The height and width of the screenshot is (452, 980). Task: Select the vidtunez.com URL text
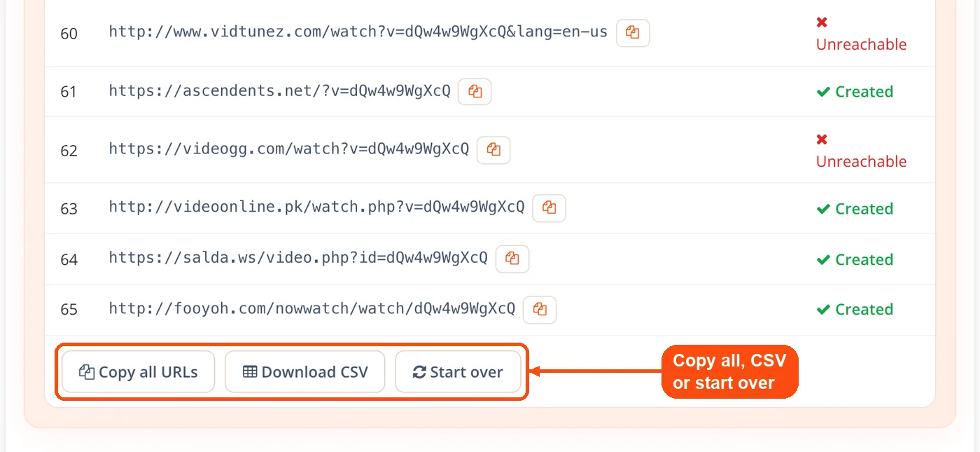point(358,32)
